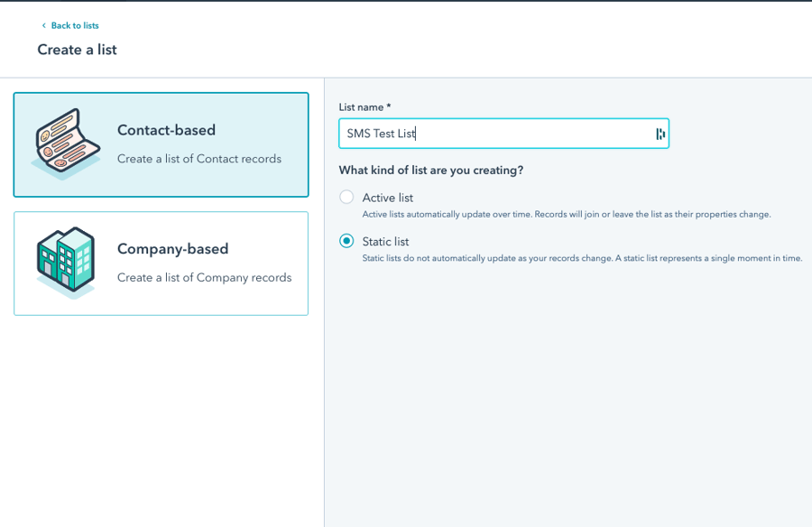Choose the Contact-based list card
812x527 pixels.
(x=161, y=144)
